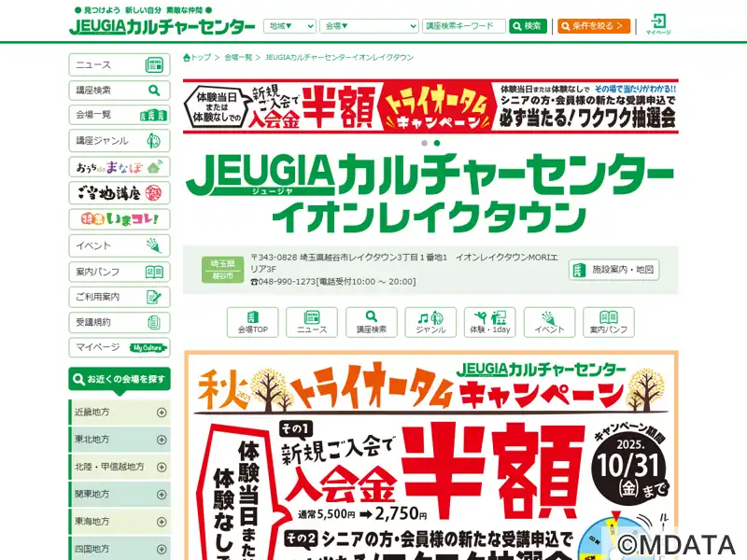Image resolution: width=747 pixels, height=560 pixels.
Task: Go to トップ breadcrumb home link
Action: [x=197, y=58]
